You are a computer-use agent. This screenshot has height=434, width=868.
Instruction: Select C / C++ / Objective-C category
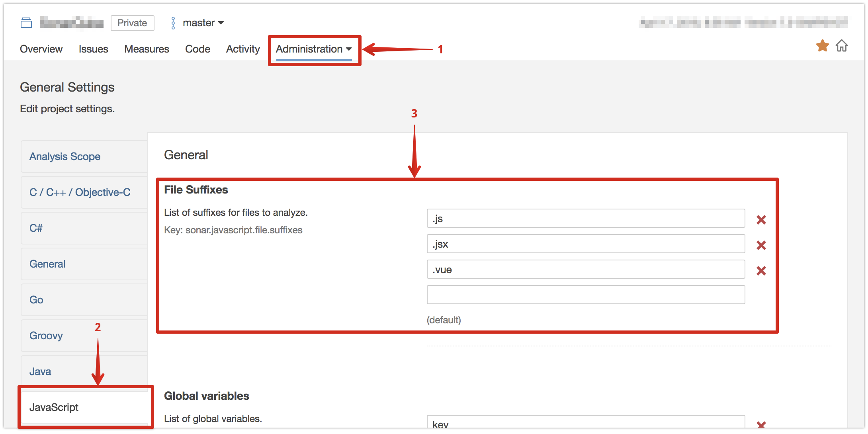80,192
